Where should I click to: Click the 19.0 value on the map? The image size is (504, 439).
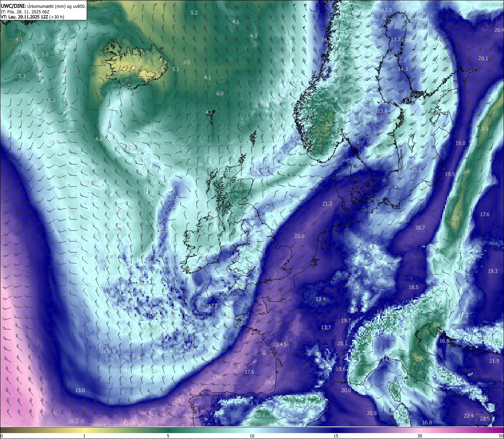[x=460, y=143]
